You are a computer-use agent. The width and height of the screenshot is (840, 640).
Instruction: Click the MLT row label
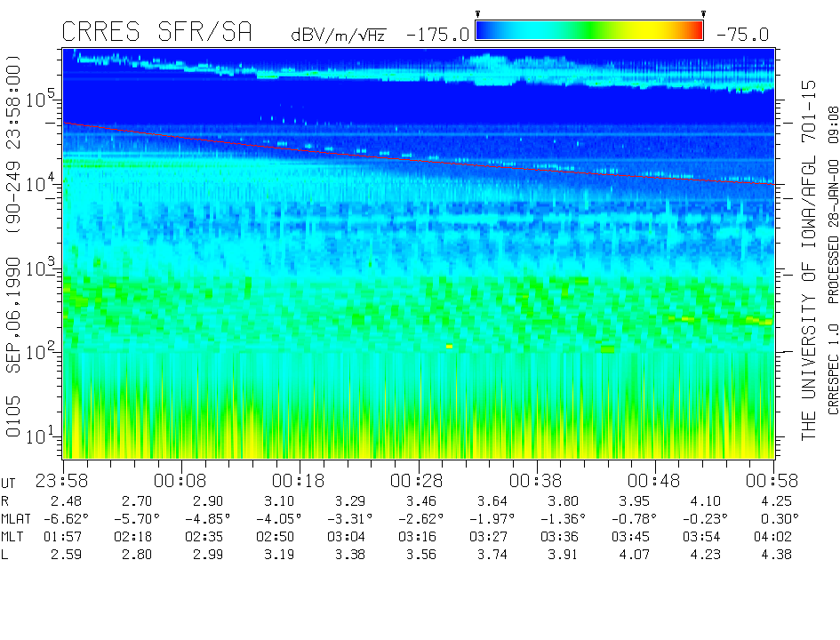point(13,536)
